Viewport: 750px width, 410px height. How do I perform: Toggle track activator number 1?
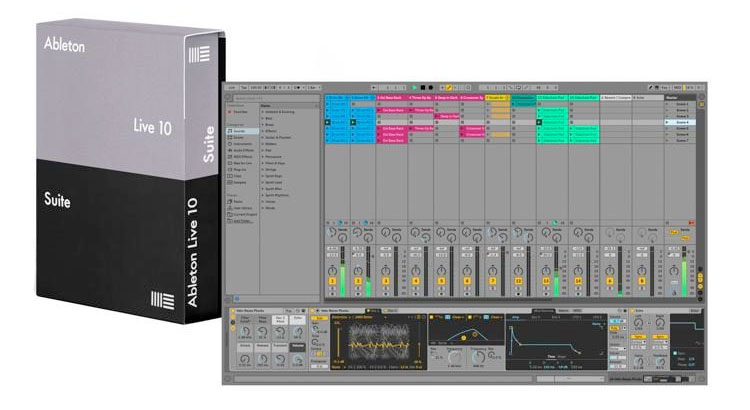tap(332, 281)
